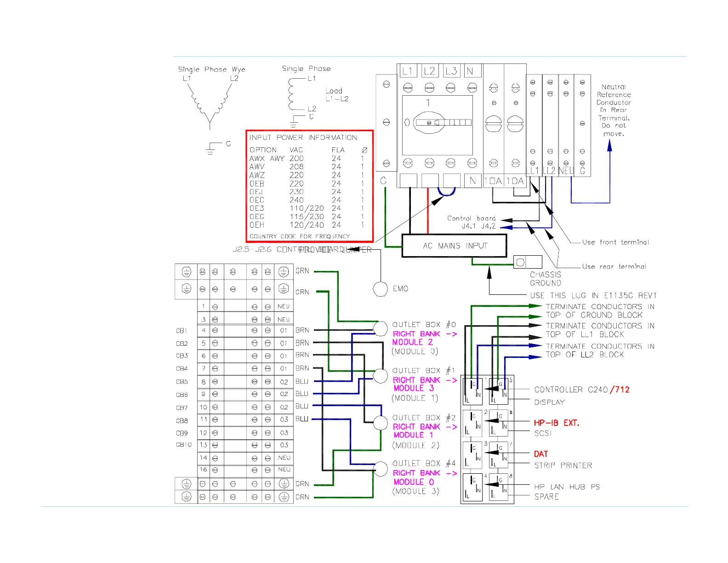Click 'USE THIS LUG IN E1135C REV1' note
Image resolution: width=728 pixels, height=563 pixels.
tap(593, 295)
